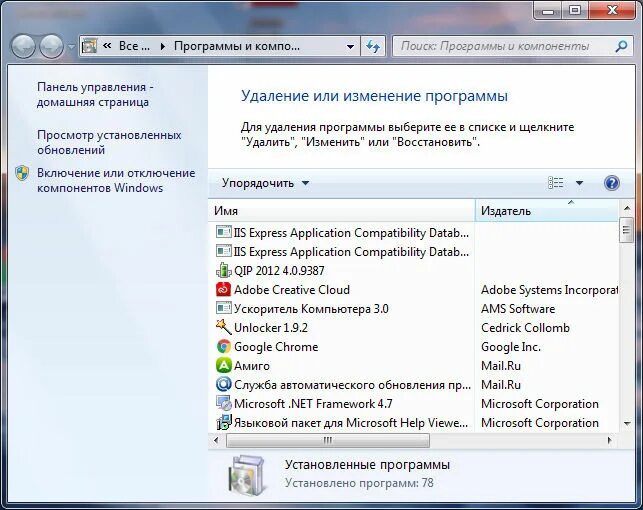Click vertical scrollbar down arrow
This screenshot has width=643, height=510.
(627, 423)
